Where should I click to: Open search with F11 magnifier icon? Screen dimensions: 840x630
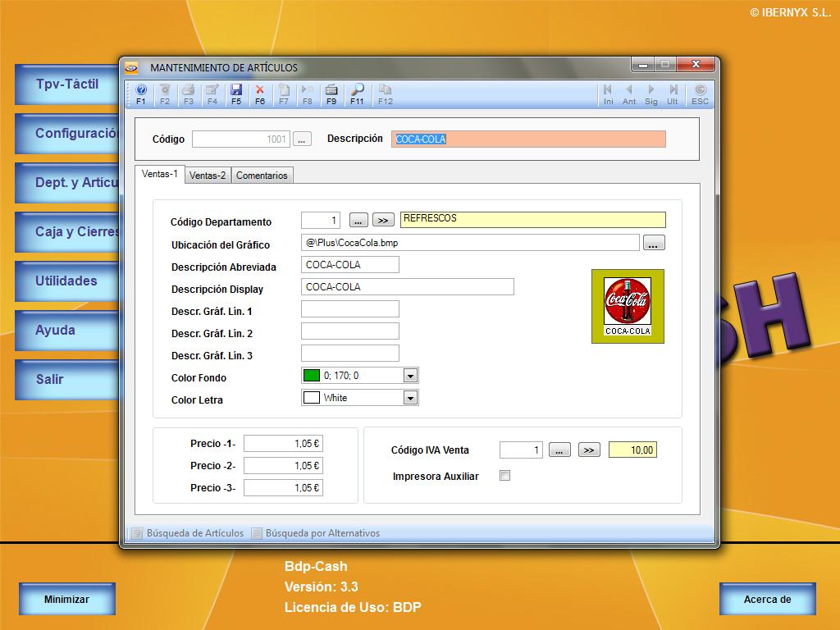click(357, 94)
